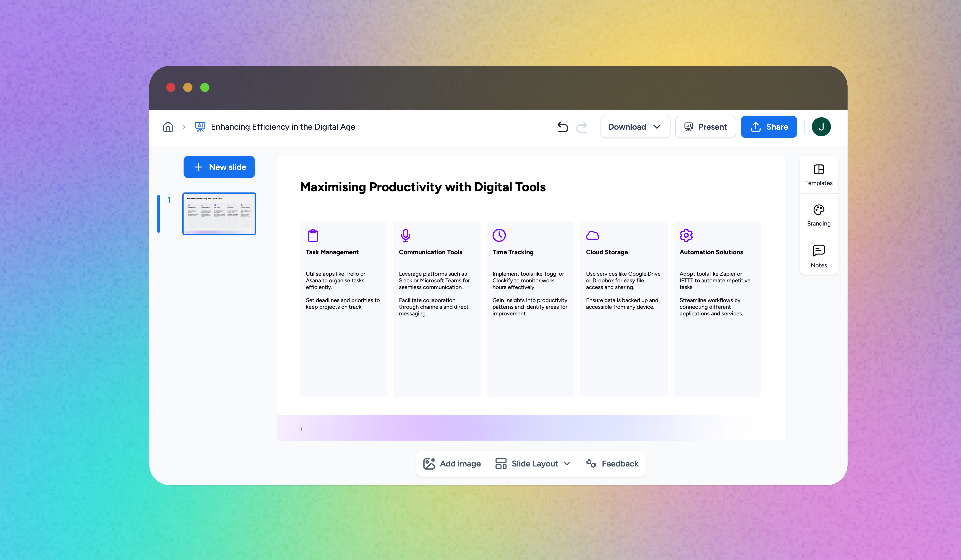The image size is (961, 560).
Task: Click the clock icon in Time Tracking
Action: click(x=499, y=235)
